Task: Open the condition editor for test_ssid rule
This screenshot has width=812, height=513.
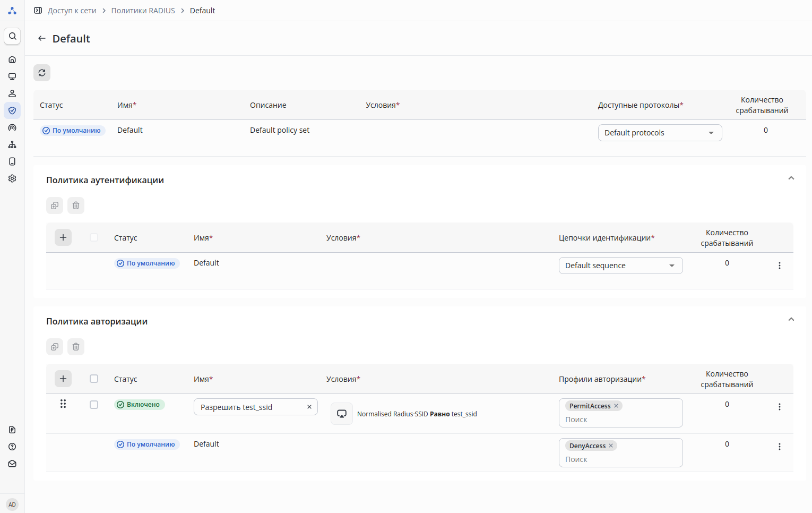Action: [x=342, y=414]
